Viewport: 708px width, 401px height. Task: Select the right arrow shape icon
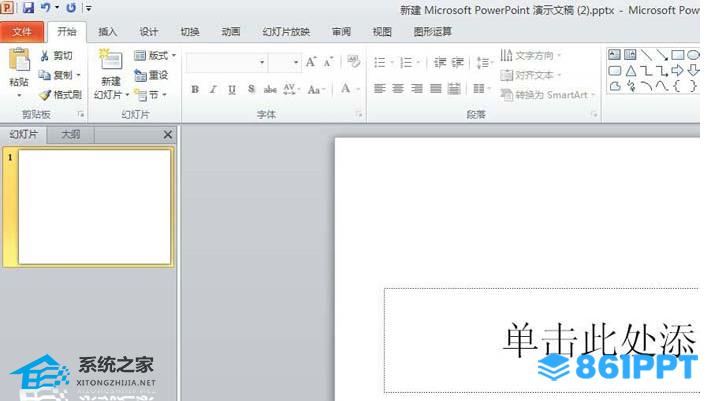[677, 70]
